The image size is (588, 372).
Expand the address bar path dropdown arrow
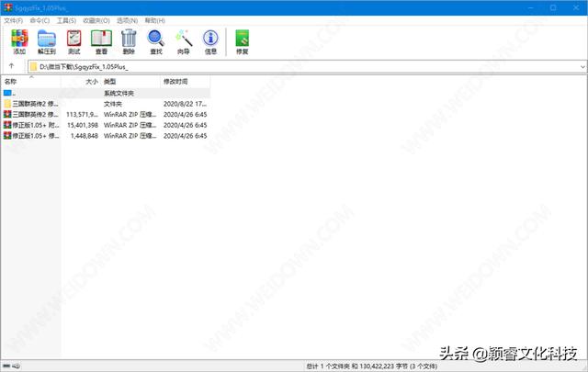(582, 67)
